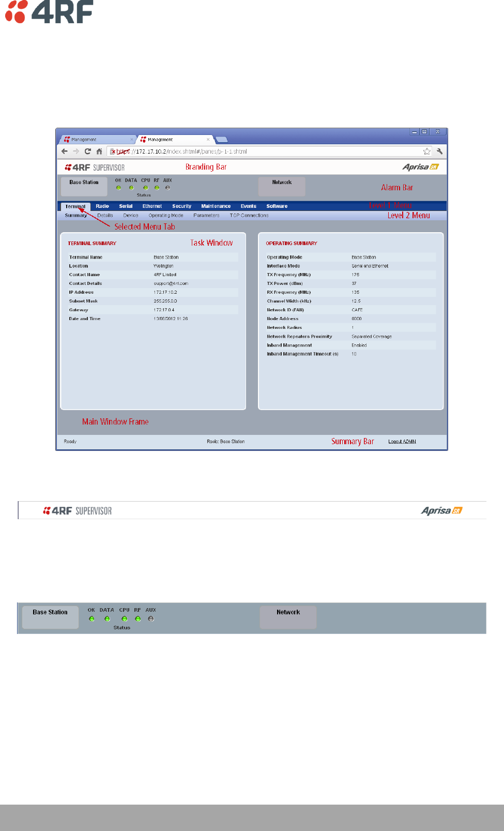
Task: Click the Radio: Base Station status text
Action: point(225,442)
